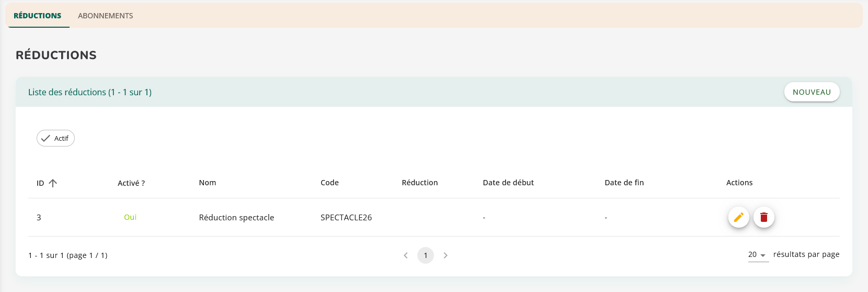The height and width of the screenshot is (292, 868).
Task: Sort by the Date de fin column
Action: [x=624, y=183]
